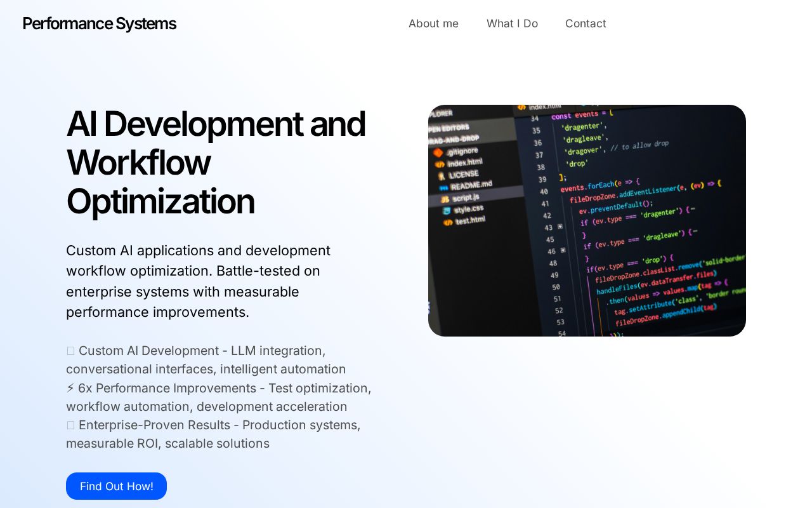Image resolution: width=812 pixels, height=508 pixels.
Task: Click the LICENSE file icon in the screenshot
Action: coord(442,176)
